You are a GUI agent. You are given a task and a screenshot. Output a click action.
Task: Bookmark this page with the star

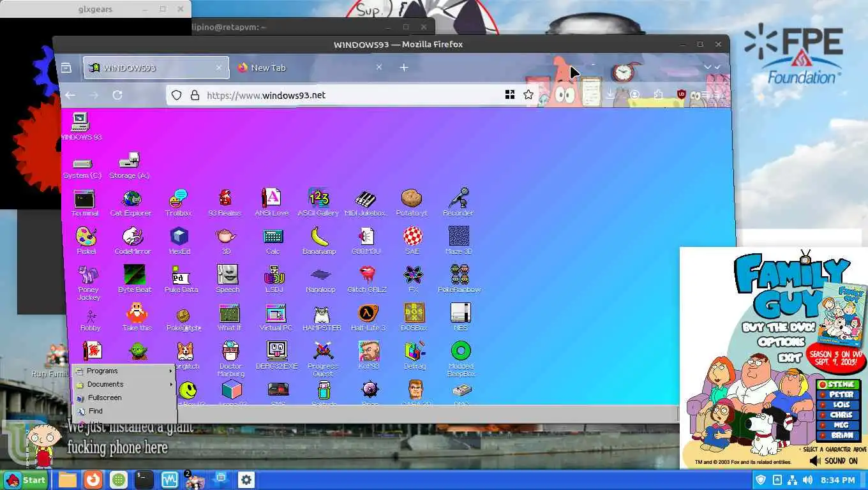tap(528, 95)
